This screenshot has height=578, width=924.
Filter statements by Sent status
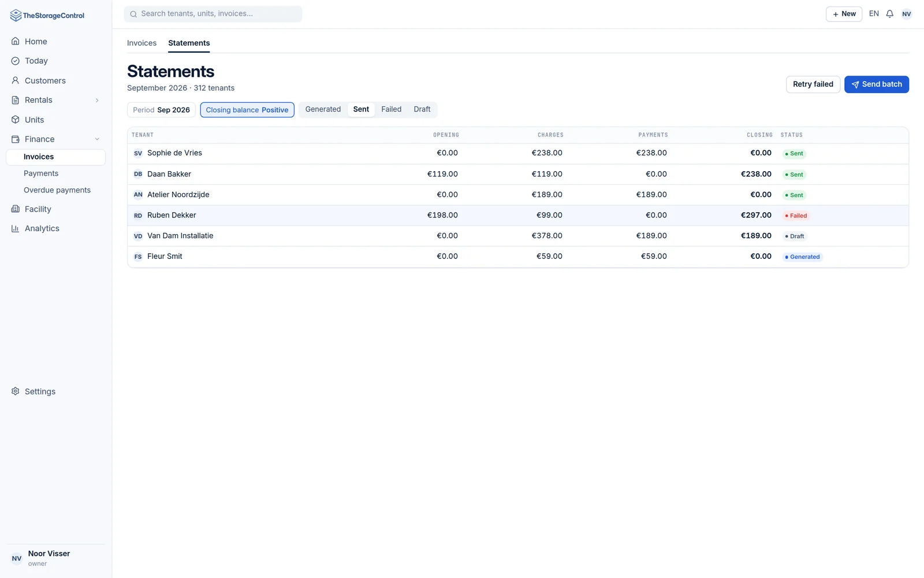(361, 109)
